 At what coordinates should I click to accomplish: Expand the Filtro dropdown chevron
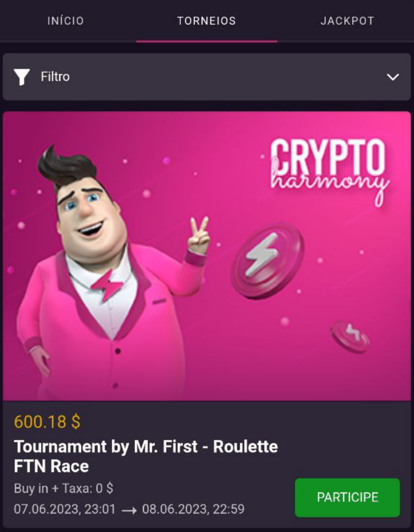393,77
